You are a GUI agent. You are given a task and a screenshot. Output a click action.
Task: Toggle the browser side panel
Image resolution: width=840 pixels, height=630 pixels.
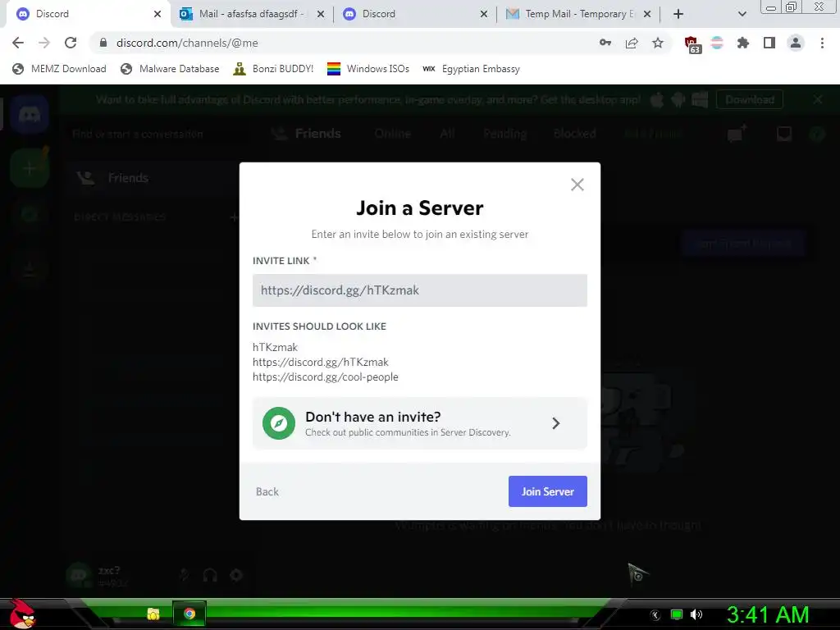769,43
